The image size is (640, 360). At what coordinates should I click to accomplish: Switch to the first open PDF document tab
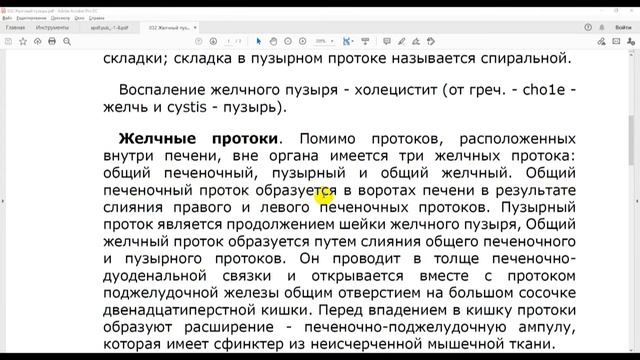click(109, 28)
